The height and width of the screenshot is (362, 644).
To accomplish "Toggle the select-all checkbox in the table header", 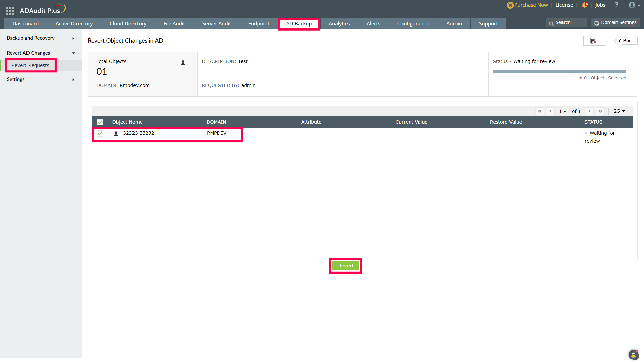I will coord(100,122).
